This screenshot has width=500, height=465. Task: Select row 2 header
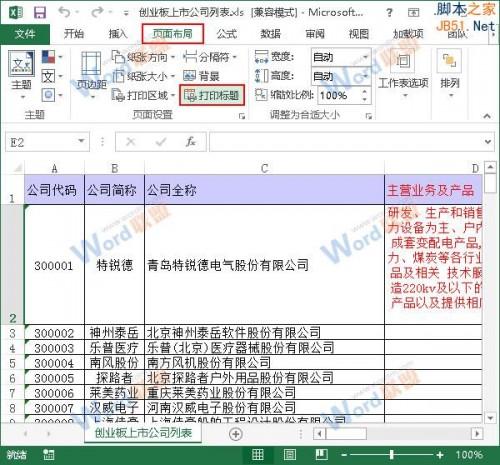12,264
